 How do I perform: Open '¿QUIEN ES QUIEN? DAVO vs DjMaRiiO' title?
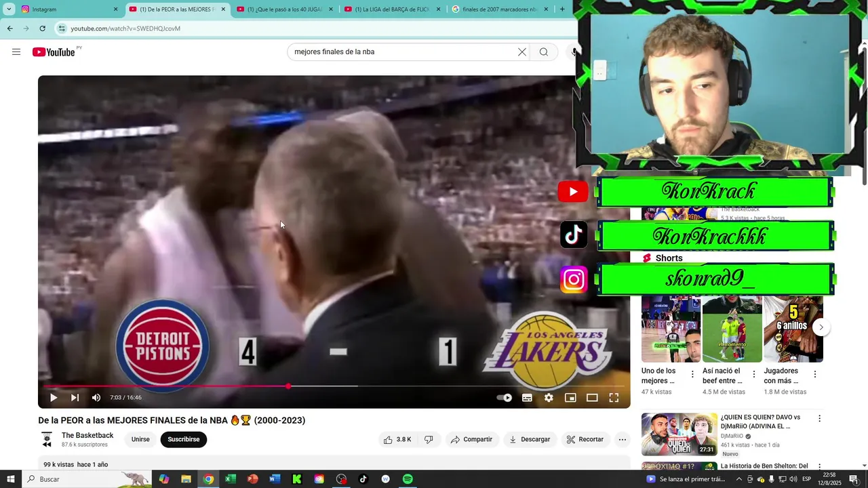[x=760, y=422]
